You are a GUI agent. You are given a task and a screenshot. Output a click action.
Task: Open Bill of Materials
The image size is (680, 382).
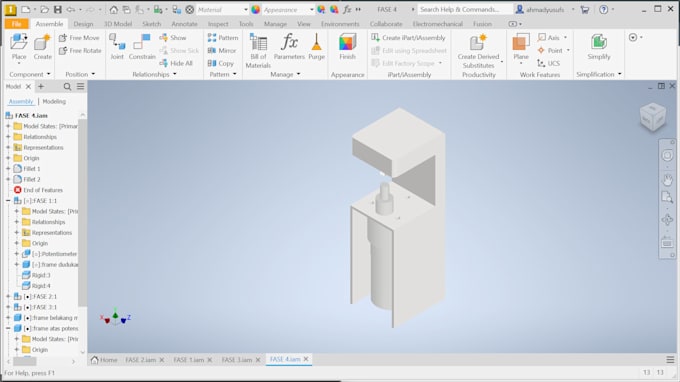pyautogui.click(x=258, y=51)
